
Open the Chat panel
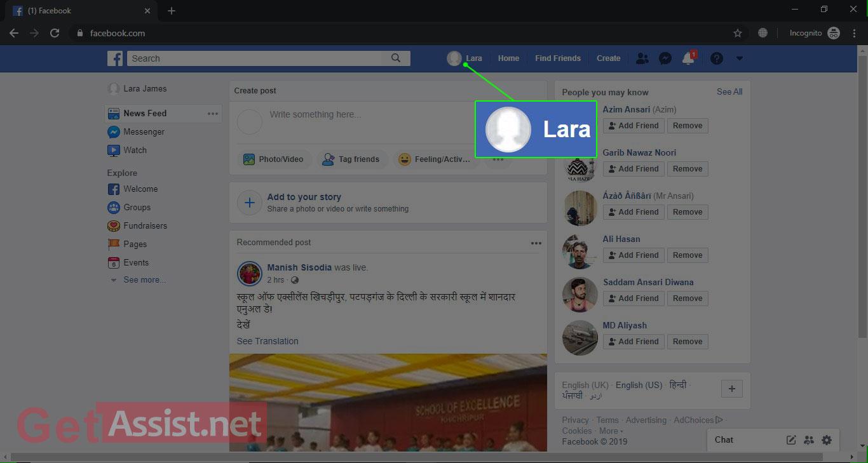pos(724,440)
